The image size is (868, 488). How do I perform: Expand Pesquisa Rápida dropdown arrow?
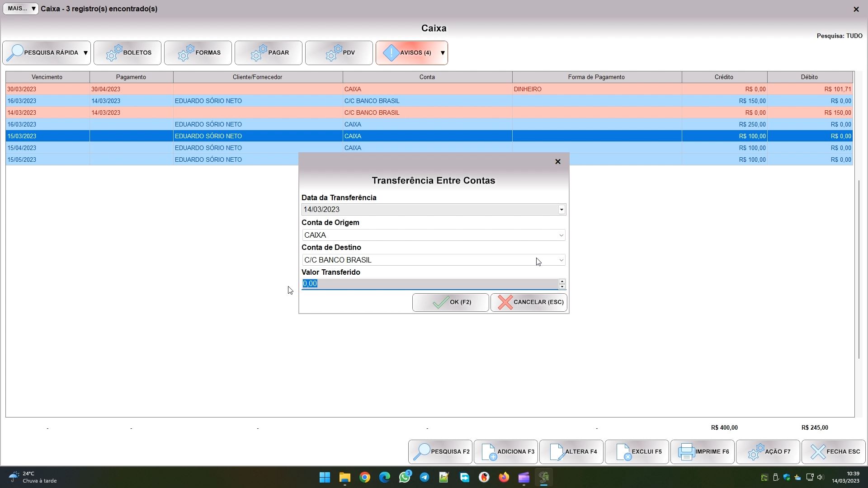85,53
